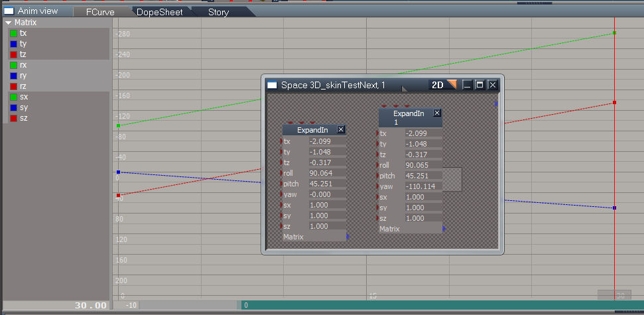Select red curve keyframe at frame 30
This screenshot has width=644, height=315.
click(x=614, y=102)
